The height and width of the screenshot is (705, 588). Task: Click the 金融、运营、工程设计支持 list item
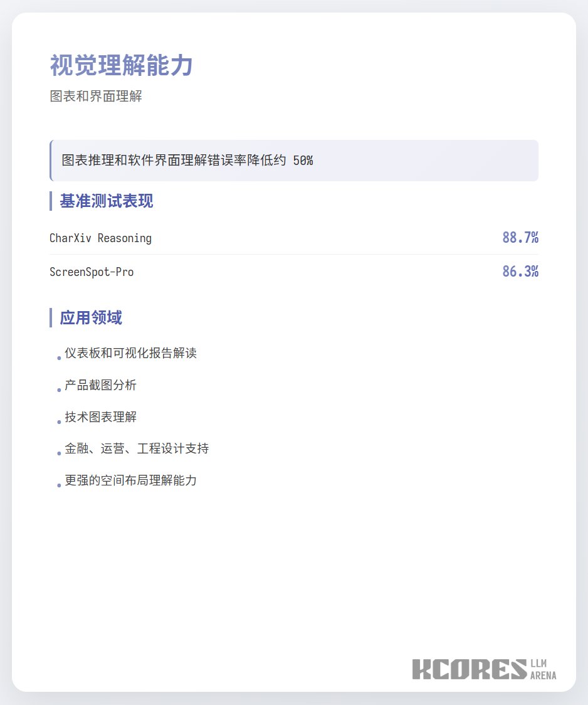coord(135,448)
